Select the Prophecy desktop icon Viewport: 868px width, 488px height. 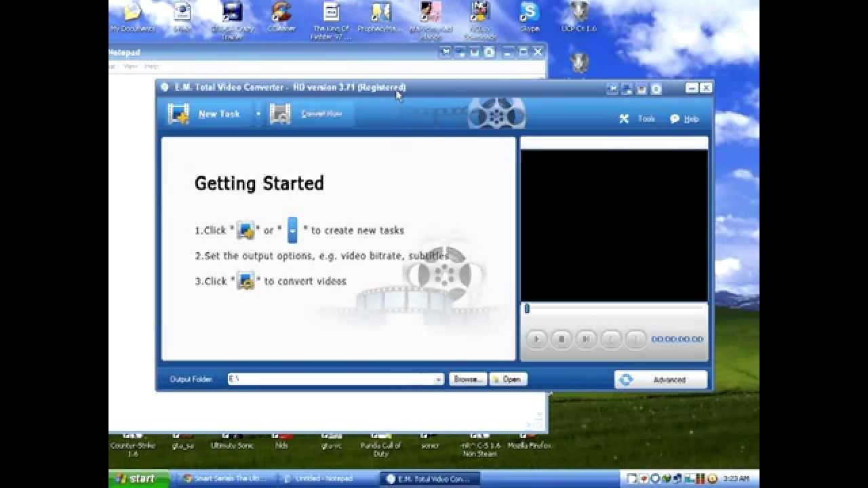click(380, 18)
